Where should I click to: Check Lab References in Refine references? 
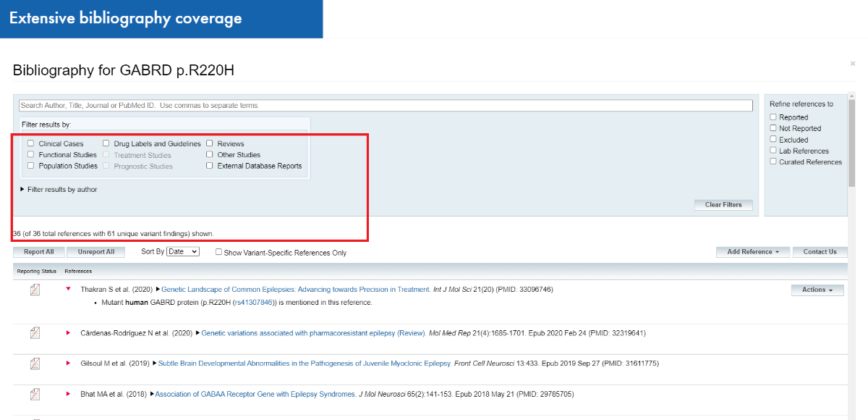pyautogui.click(x=773, y=151)
